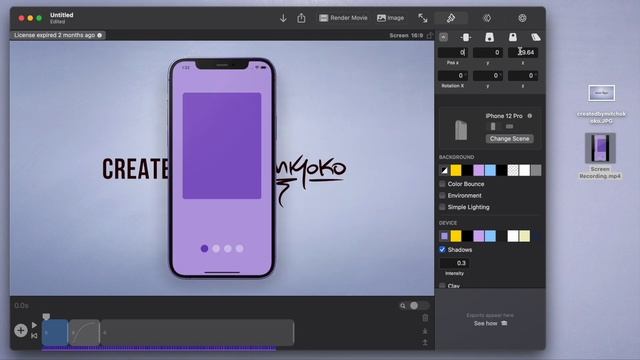
Task: Select portrait orientation icon under iPhone 12 Pro
Action: [493, 126]
